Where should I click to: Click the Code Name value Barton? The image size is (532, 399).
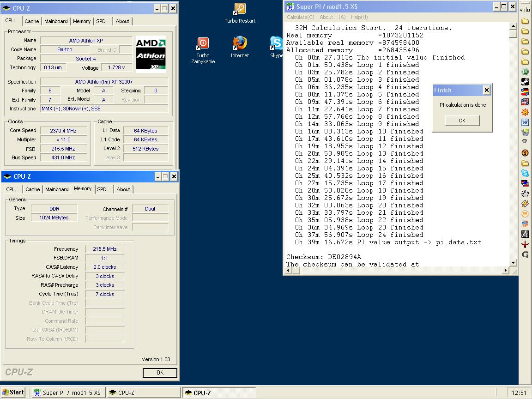(x=65, y=49)
